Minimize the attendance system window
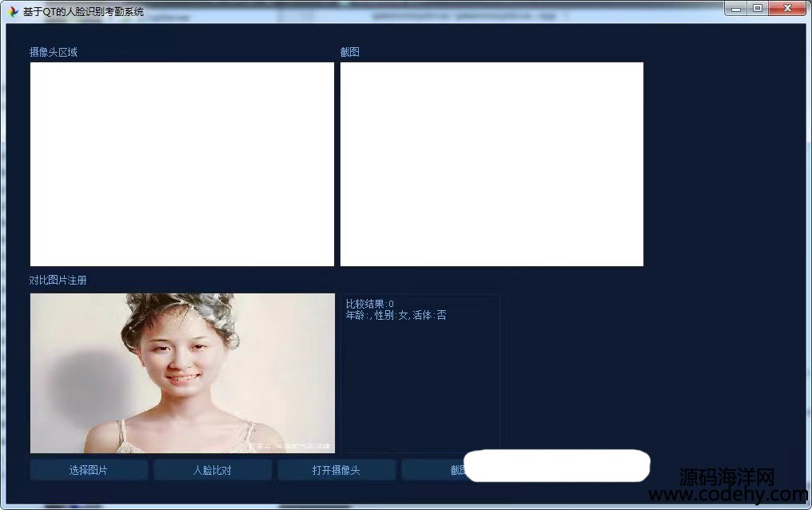This screenshot has height=510, width=812. pyautogui.click(x=736, y=8)
